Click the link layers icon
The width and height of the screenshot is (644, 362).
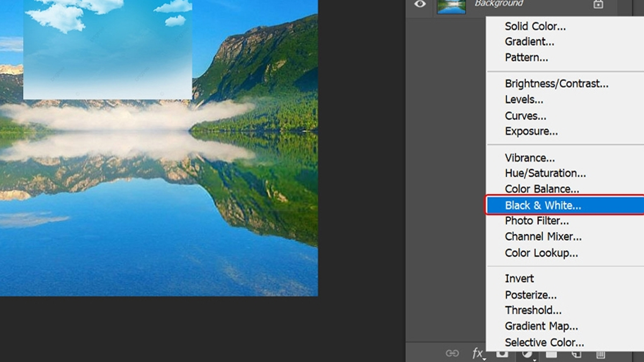click(x=452, y=353)
